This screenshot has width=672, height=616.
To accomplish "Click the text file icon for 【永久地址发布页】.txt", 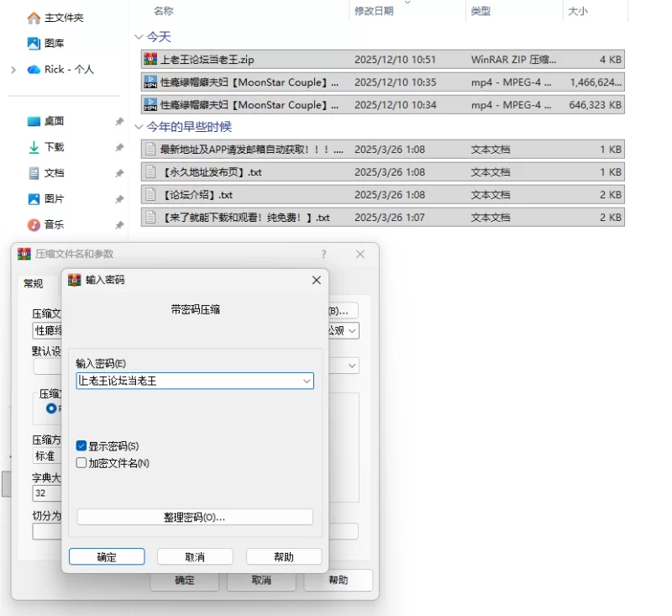I will coord(150,172).
